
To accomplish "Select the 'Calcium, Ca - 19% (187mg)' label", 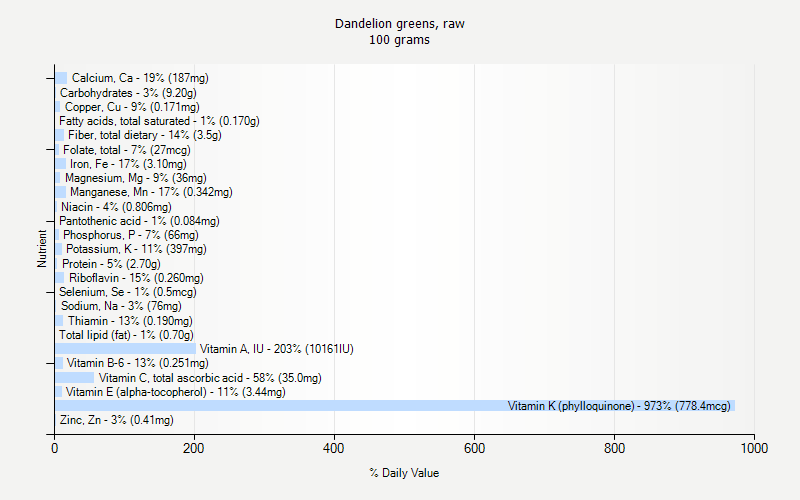I will coord(140,78).
